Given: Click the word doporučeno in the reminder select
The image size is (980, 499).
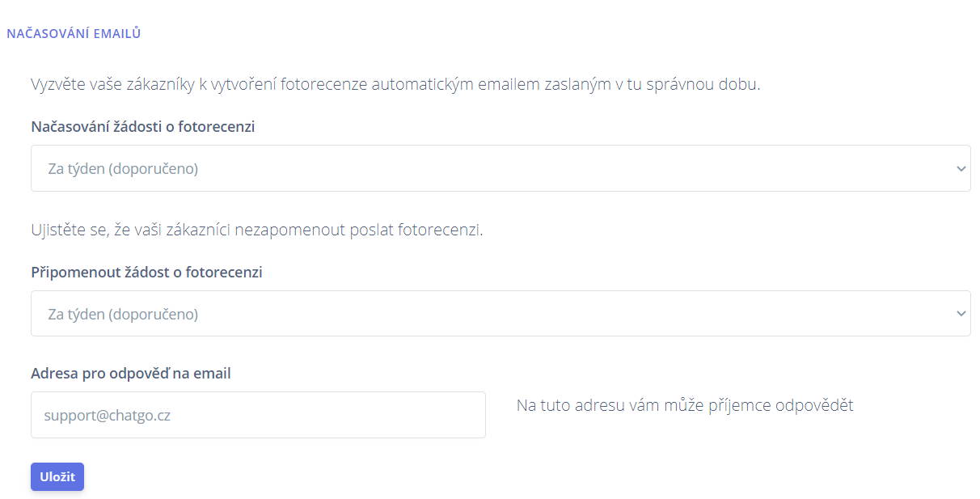Looking at the screenshot, I should (x=153, y=314).
